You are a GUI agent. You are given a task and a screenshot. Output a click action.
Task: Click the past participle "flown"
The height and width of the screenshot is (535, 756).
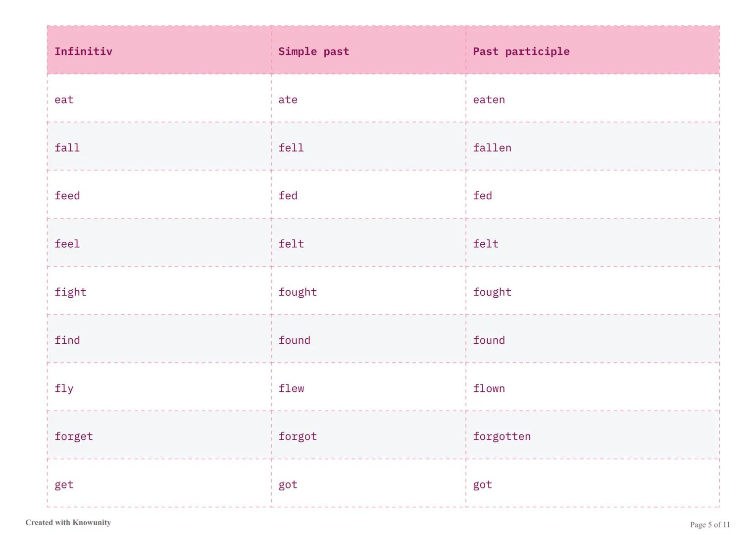pyautogui.click(x=489, y=388)
